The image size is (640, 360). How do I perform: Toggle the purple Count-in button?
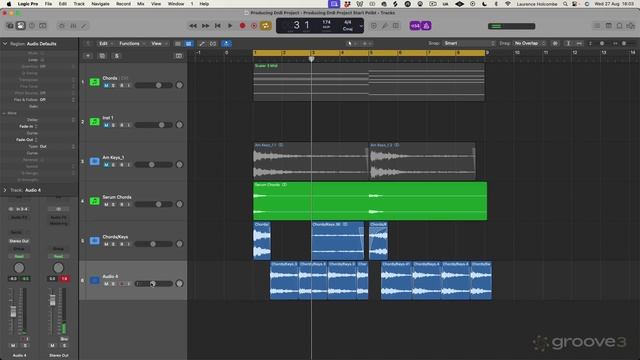tap(415, 26)
